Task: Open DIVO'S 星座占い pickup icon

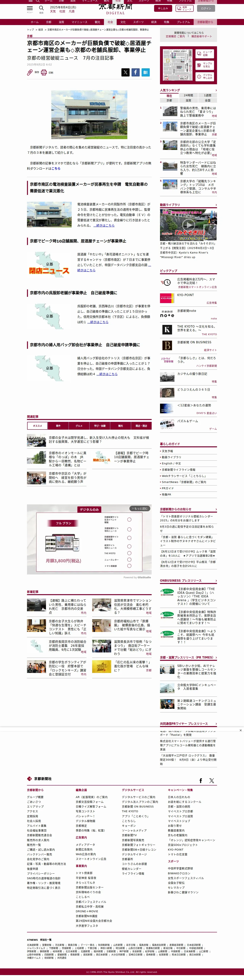Action: click(x=167, y=409)
